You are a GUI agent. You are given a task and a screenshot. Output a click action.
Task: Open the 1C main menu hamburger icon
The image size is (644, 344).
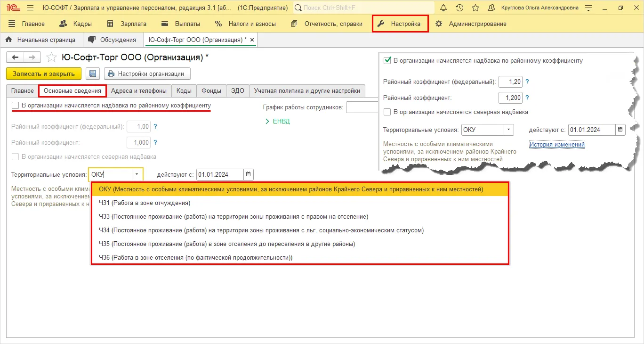point(30,8)
